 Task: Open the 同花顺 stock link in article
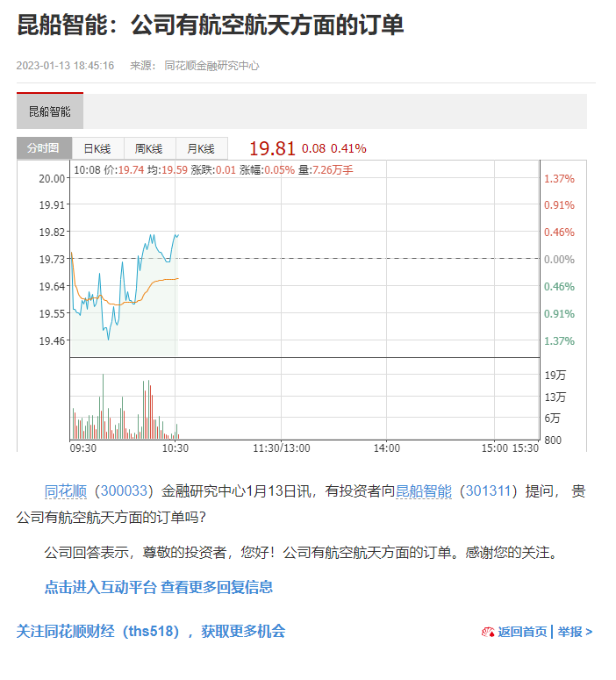tap(63, 491)
